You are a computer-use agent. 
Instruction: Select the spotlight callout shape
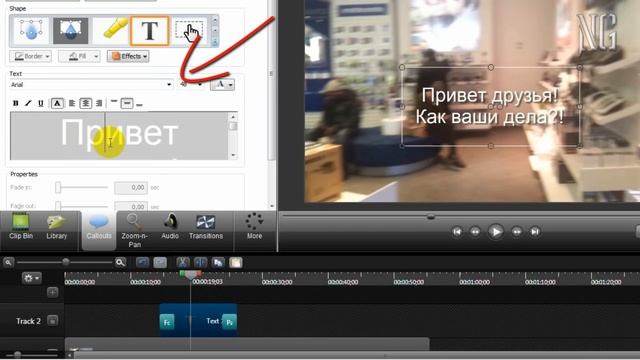(31, 31)
